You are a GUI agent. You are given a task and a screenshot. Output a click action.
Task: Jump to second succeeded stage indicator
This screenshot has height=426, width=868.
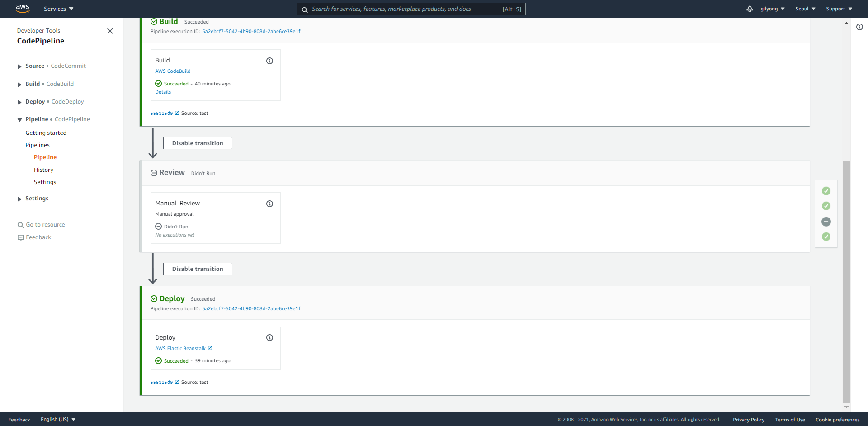826,206
